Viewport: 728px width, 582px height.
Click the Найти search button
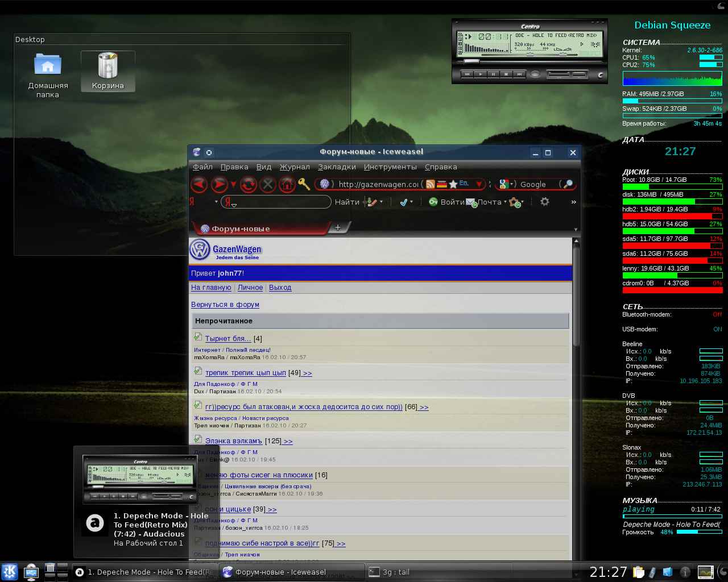(347, 202)
